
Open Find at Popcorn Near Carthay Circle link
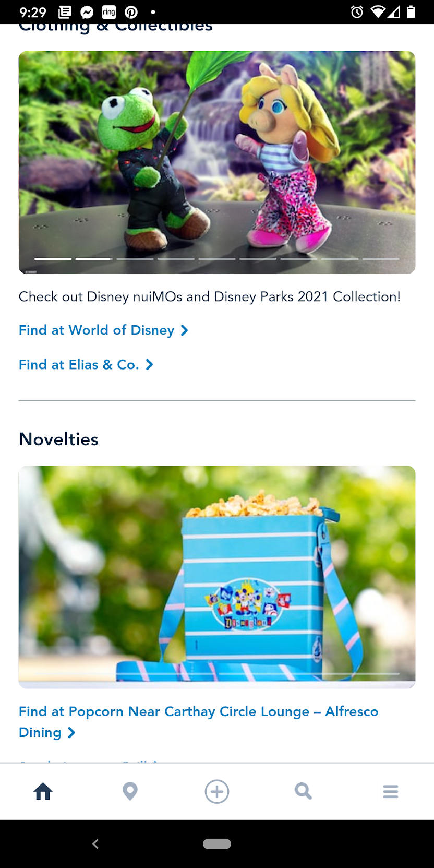tap(198, 722)
